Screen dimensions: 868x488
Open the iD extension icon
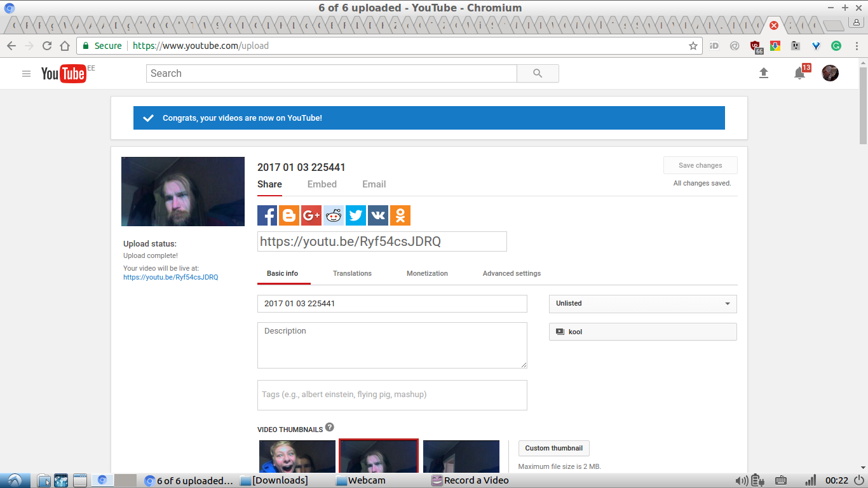tap(714, 46)
